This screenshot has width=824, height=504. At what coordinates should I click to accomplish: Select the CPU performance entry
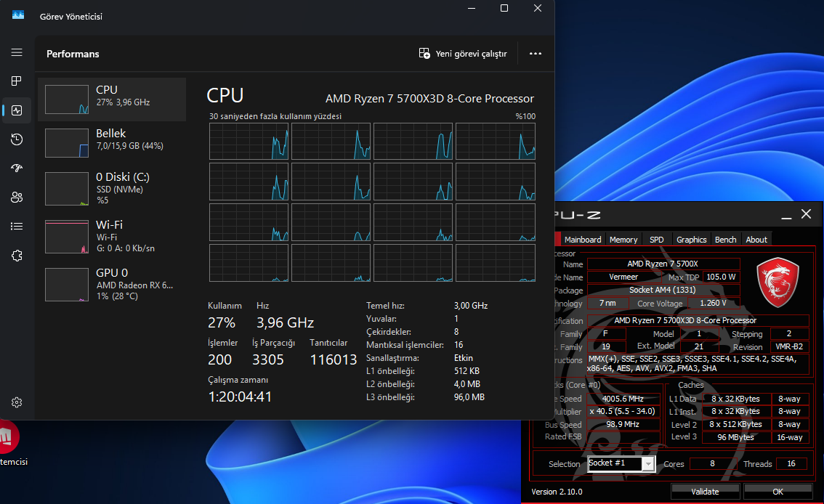(112, 99)
